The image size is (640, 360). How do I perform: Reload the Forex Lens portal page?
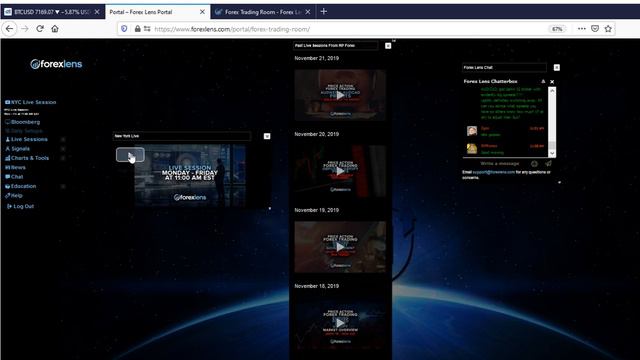pos(40,29)
